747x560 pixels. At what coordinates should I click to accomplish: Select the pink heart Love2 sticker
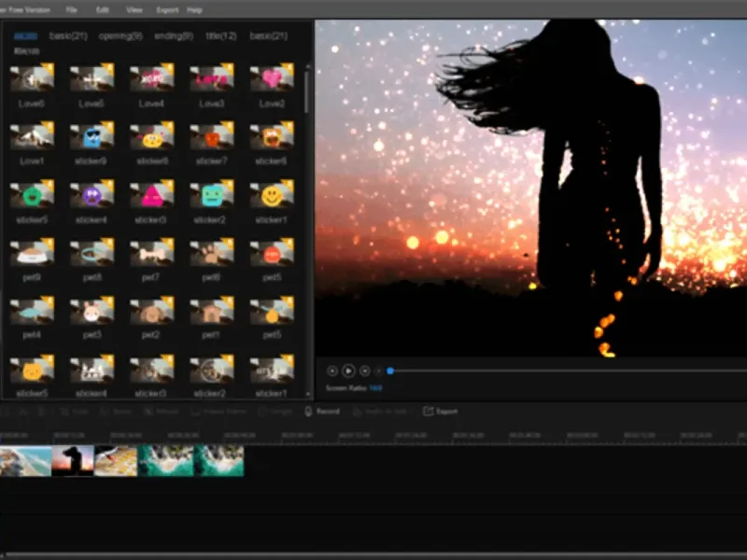[271, 79]
